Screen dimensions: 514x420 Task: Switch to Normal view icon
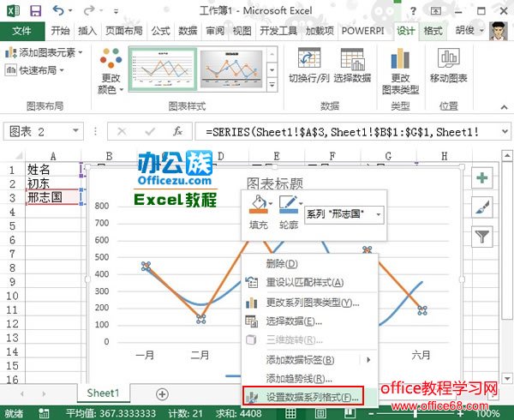[290, 413]
